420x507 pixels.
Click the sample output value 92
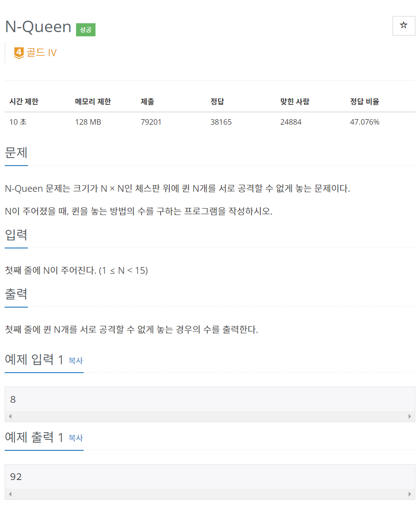coord(16,477)
